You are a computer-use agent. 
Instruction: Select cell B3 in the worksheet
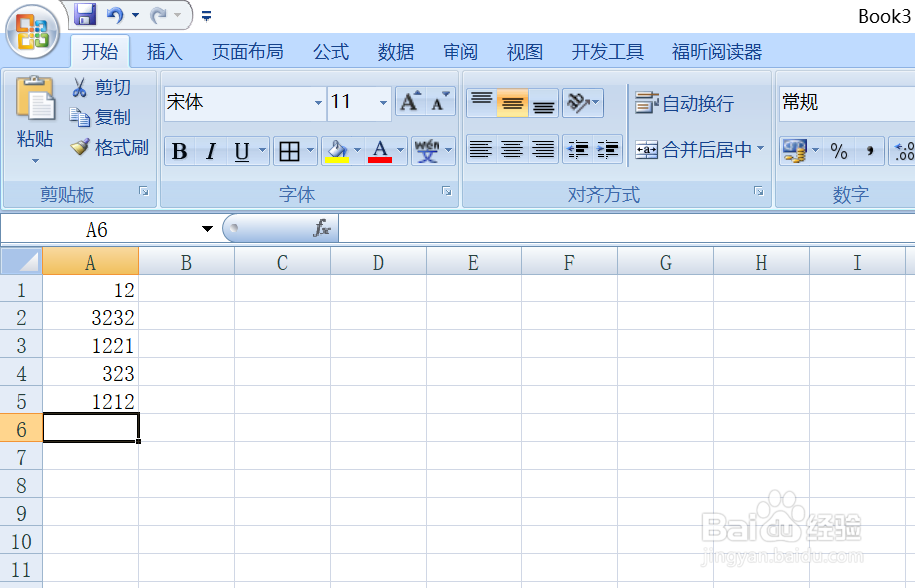pos(186,345)
